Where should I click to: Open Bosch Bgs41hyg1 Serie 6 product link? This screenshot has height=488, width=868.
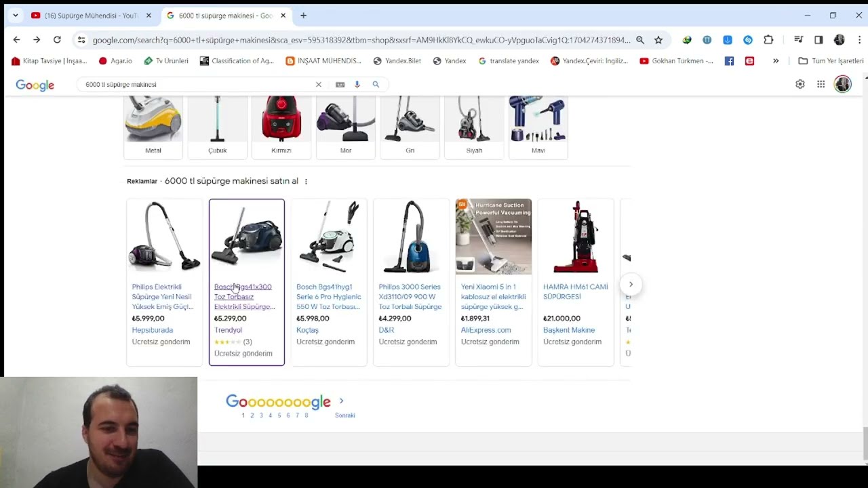coord(328,297)
